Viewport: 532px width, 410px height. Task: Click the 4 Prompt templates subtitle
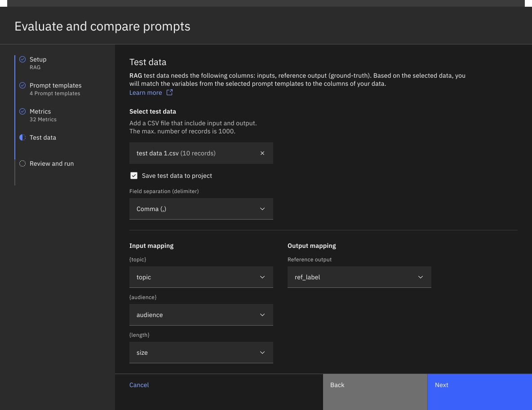[55, 93]
